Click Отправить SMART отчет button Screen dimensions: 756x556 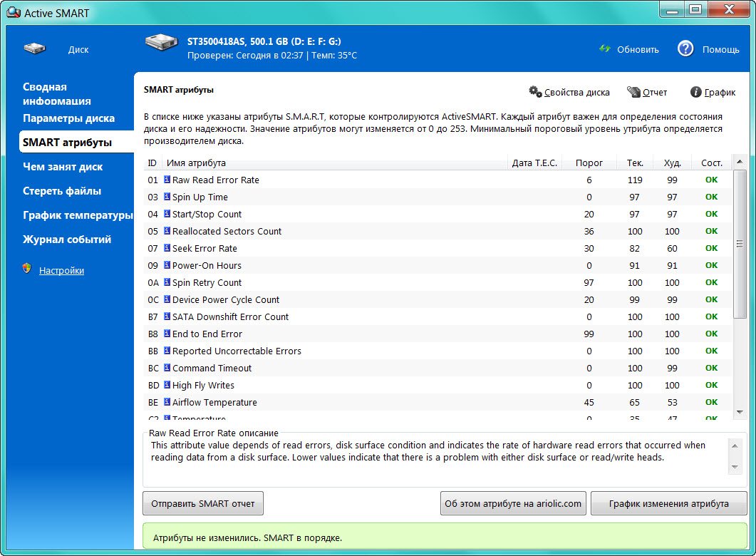tap(203, 503)
